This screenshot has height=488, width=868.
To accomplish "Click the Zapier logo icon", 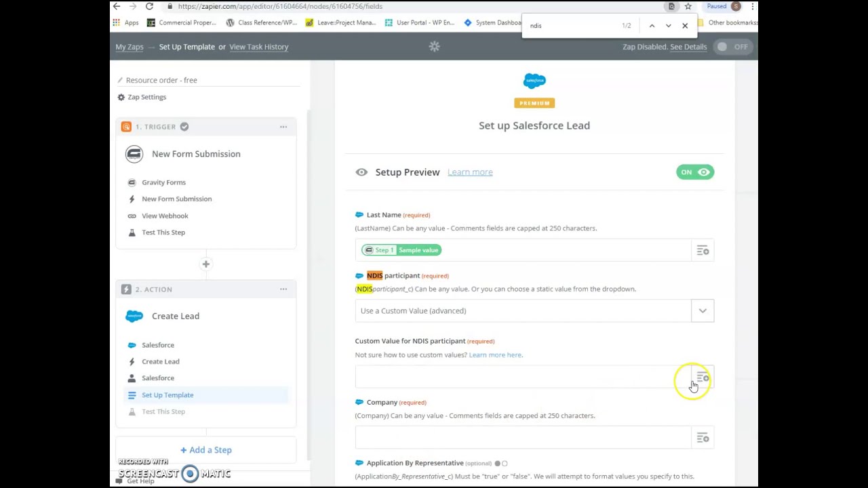I will (x=434, y=46).
